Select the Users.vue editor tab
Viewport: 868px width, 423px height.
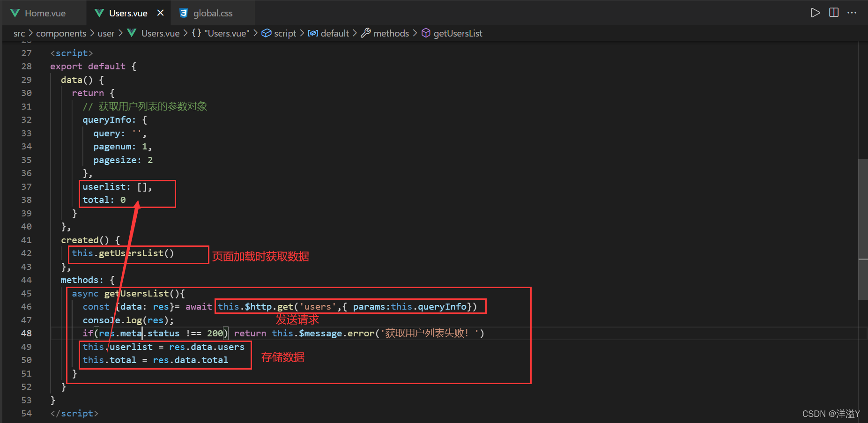(128, 13)
